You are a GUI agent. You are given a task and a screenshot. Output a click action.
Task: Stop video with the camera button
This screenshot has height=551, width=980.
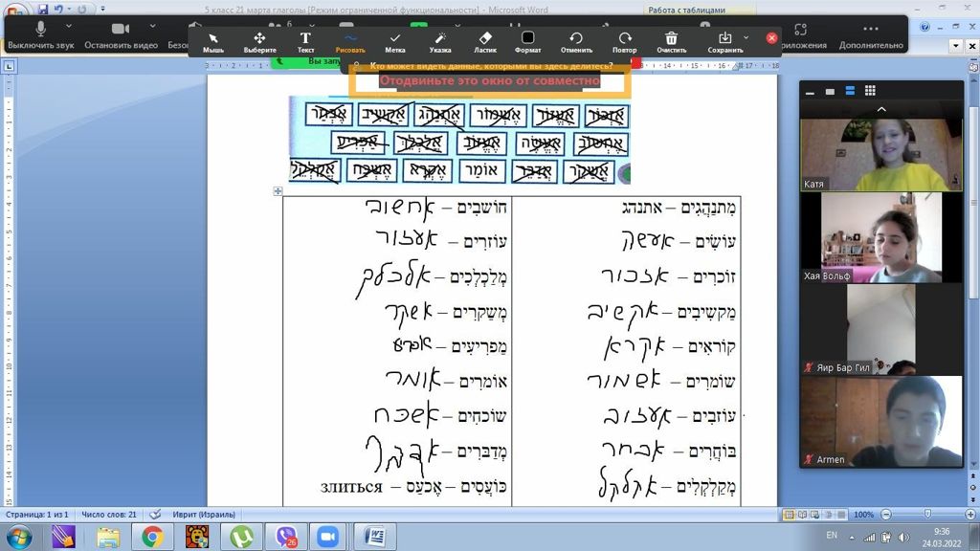(x=121, y=35)
